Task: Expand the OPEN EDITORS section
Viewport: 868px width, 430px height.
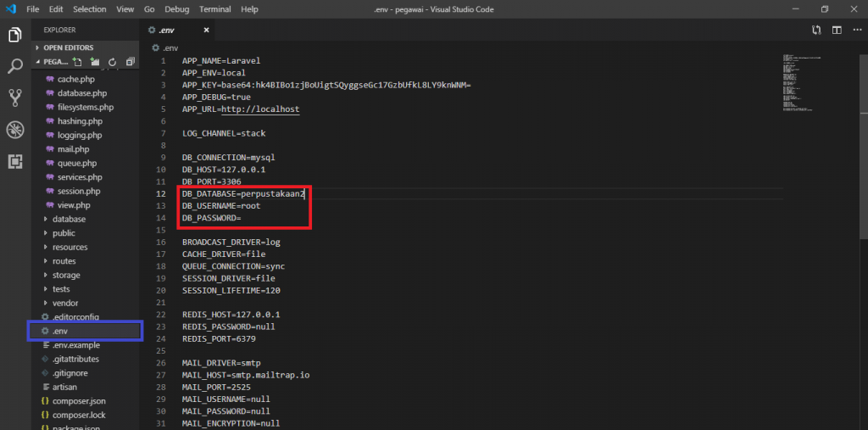Action: point(68,47)
